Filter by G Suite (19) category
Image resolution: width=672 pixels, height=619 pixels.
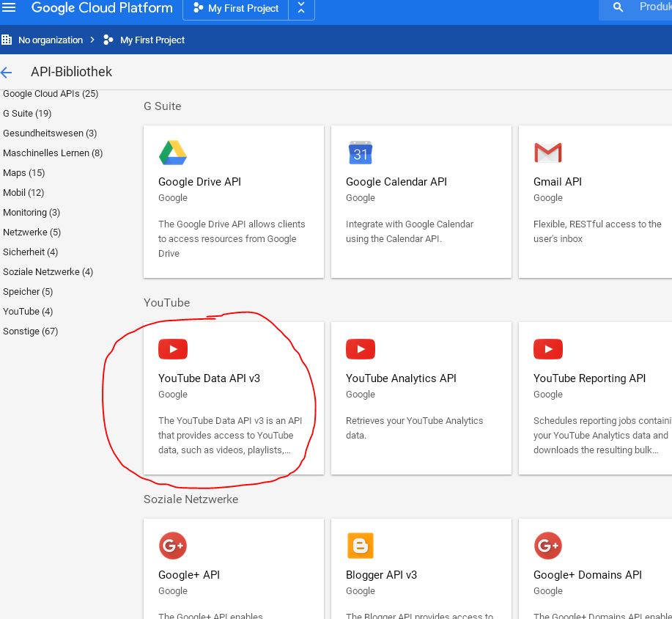pos(27,113)
